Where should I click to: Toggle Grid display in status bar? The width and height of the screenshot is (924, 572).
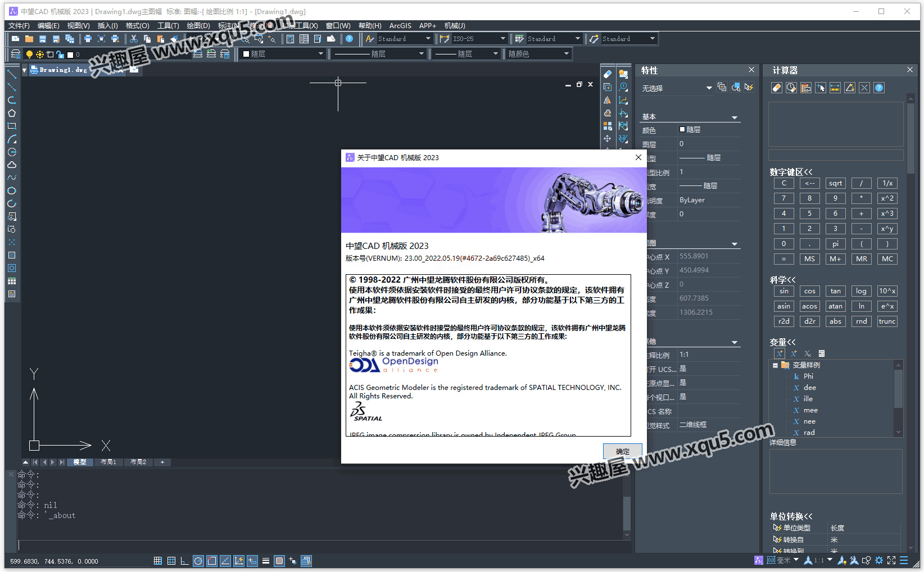click(171, 561)
